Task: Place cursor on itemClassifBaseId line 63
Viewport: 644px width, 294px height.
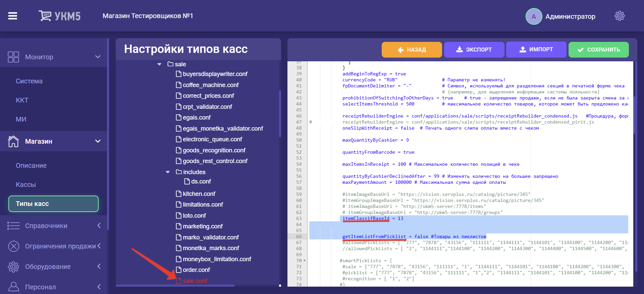Action: click(373, 218)
